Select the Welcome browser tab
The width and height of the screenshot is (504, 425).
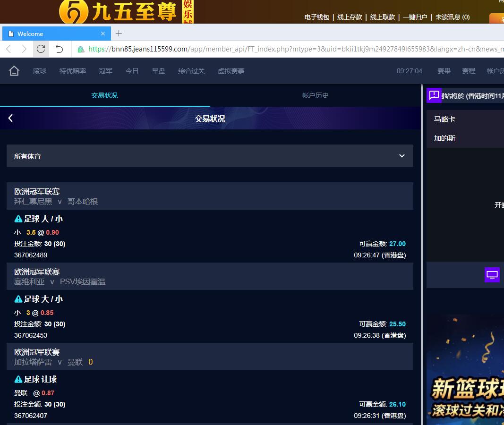57,34
